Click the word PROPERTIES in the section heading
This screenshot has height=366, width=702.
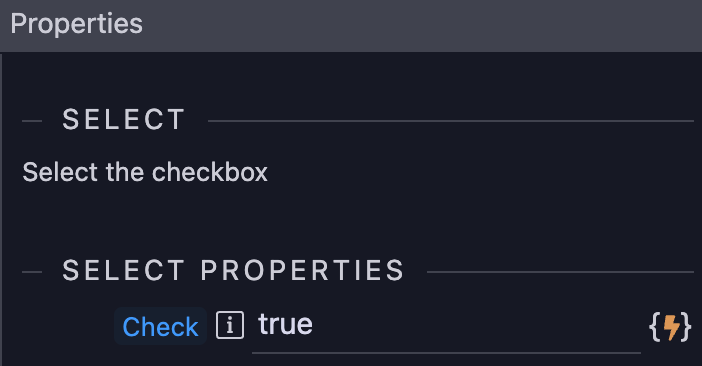pyautogui.click(x=302, y=270)
